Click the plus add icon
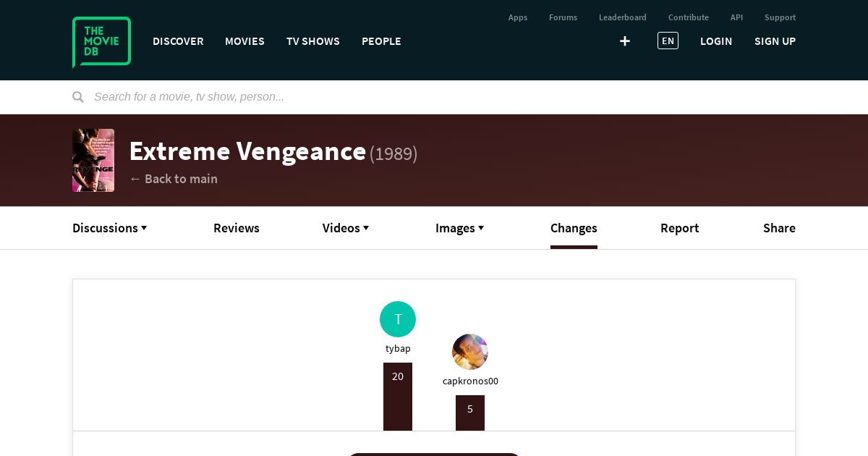Screen dimensions: 868x456 coord(625,41)
